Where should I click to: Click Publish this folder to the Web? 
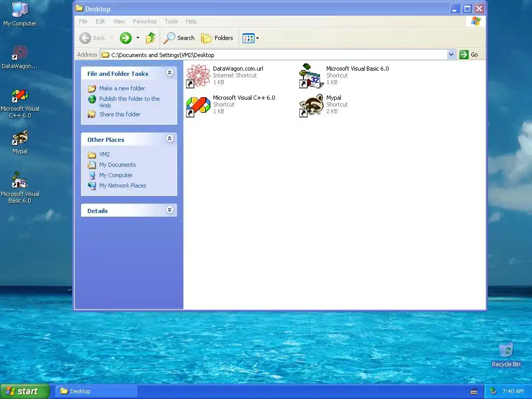pos(129,102)
